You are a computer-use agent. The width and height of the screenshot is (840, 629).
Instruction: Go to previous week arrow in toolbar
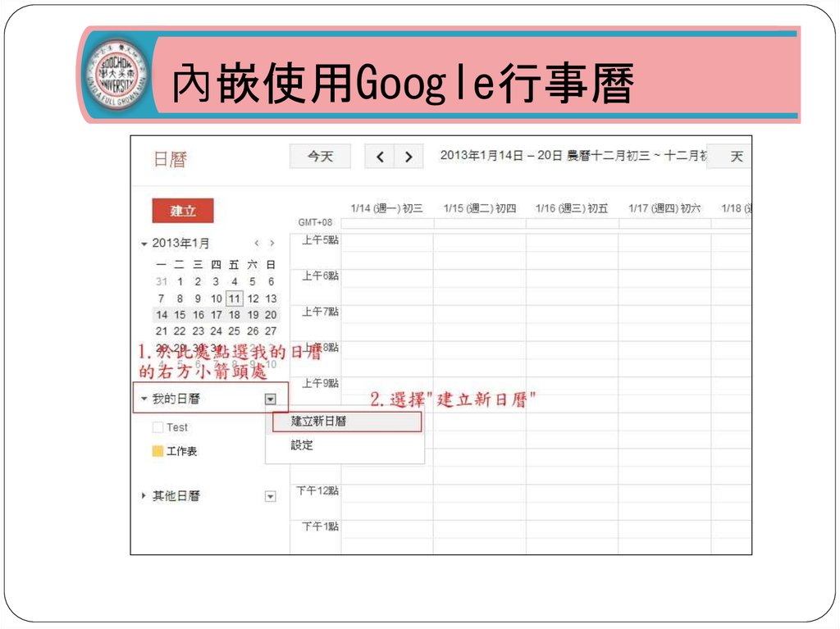point(380,157)
